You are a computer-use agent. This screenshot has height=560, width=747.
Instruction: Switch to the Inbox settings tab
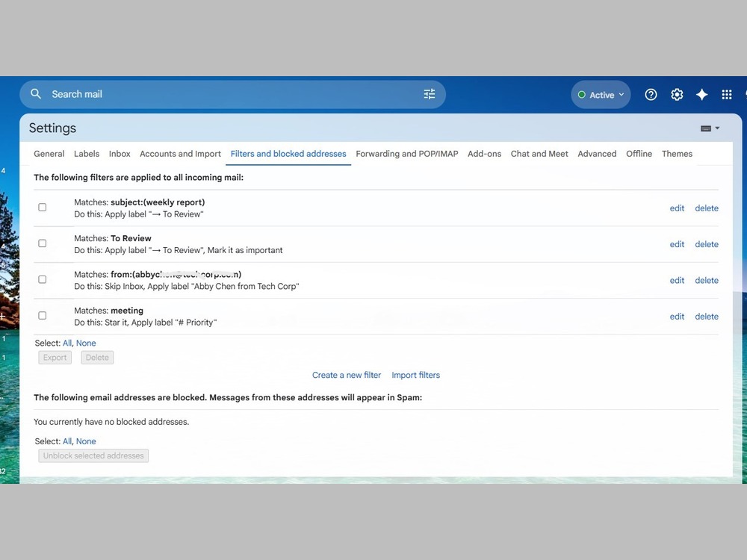pyautogui.click(x=120, y=154)
